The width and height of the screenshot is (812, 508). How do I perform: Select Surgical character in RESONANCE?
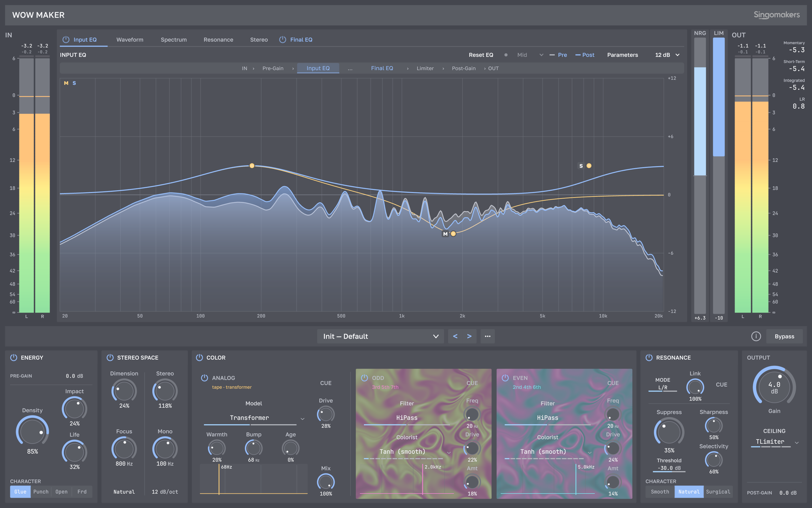coord(718,491)
